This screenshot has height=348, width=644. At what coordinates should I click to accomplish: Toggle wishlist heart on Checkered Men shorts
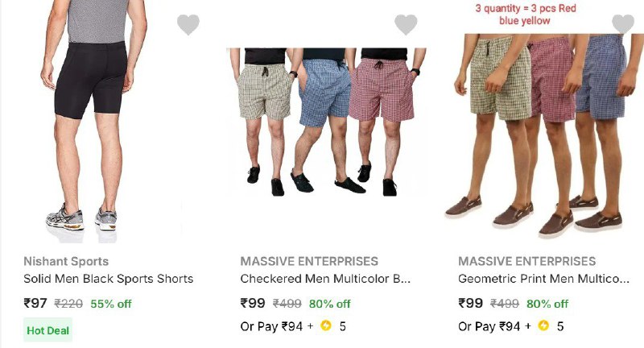(x=406, y=24)
